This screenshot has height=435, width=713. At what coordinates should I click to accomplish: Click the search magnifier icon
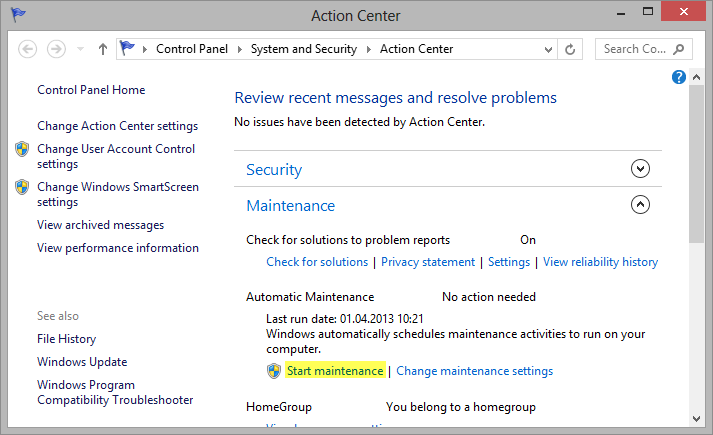pyautogui.click(x=678, y=49)
